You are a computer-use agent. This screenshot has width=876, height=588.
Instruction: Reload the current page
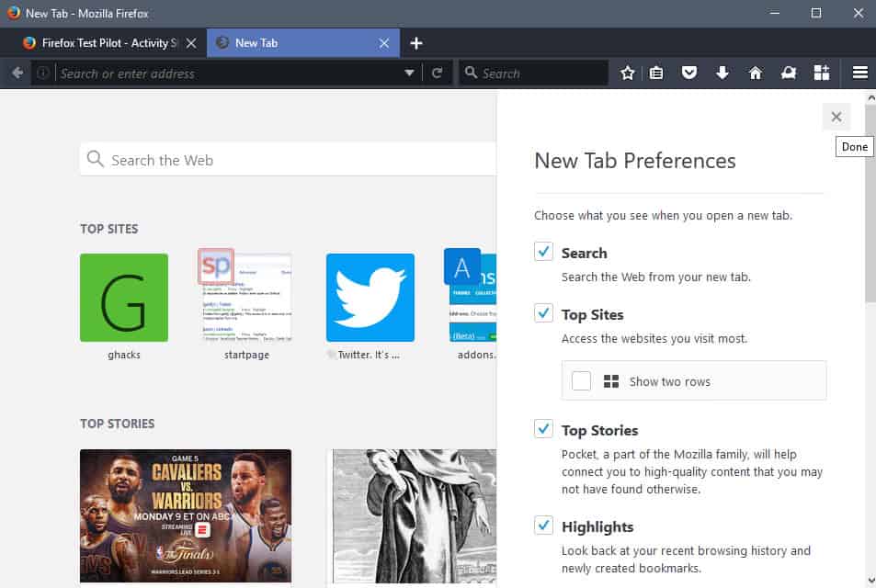click(437, 73)
